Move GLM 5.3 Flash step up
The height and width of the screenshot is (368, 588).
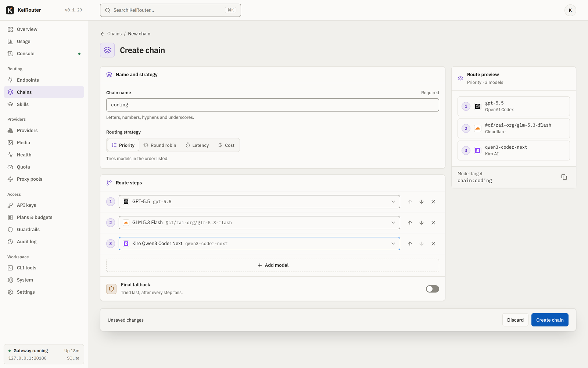pos(410,223)
